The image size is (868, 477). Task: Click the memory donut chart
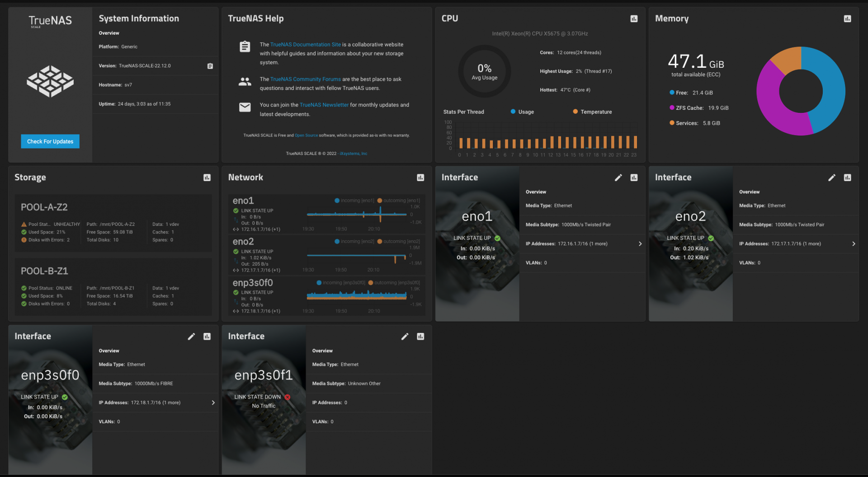point(801,91)
